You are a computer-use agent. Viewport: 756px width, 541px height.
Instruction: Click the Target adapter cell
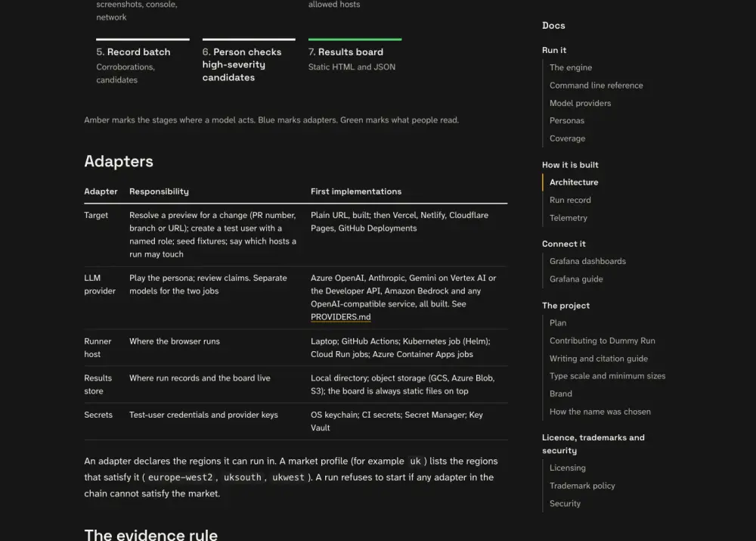95,215
